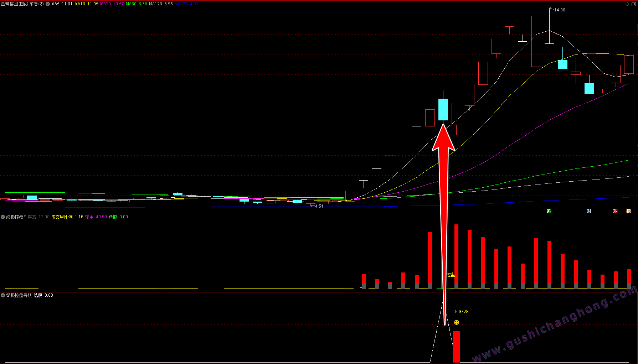This screenshot has width=638, height=364.
Task: Click the 终极控盘F indicator name
Action: pyautogui.click(x=16, y=217)
